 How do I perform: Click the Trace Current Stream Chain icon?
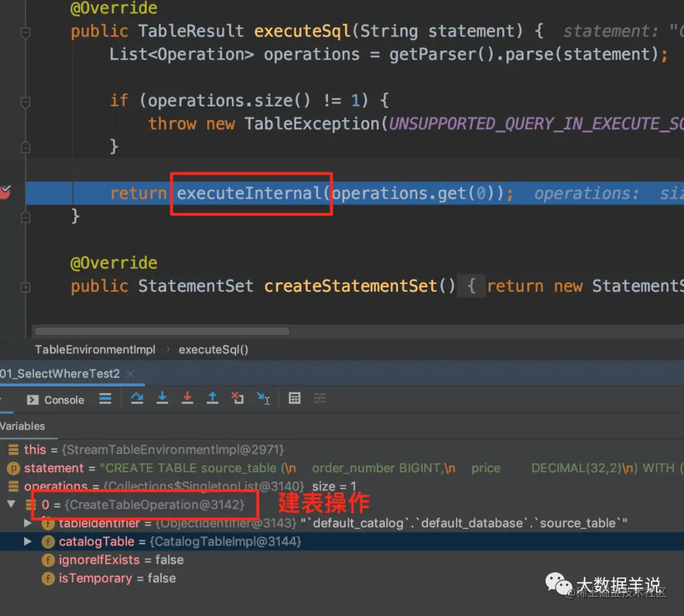pyautogui.click(x=320, y=398)
